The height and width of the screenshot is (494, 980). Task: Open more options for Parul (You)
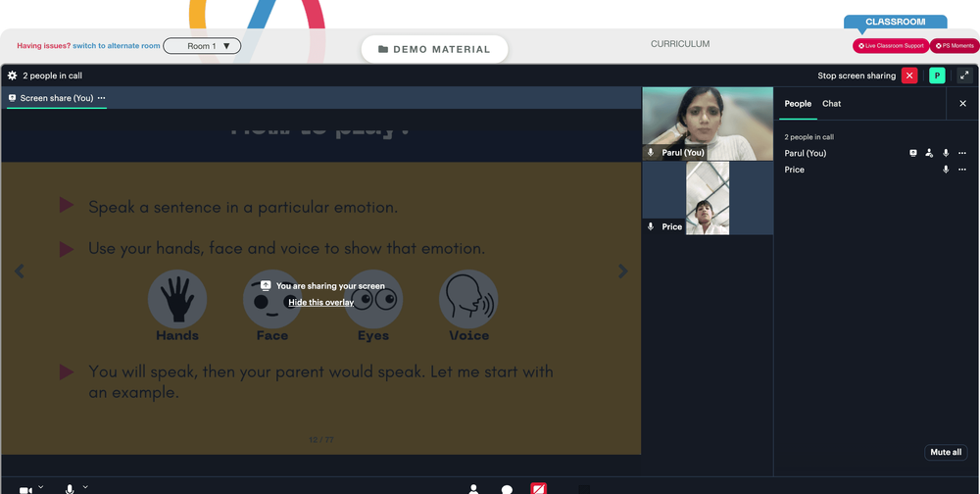click(x=962, y=153)
